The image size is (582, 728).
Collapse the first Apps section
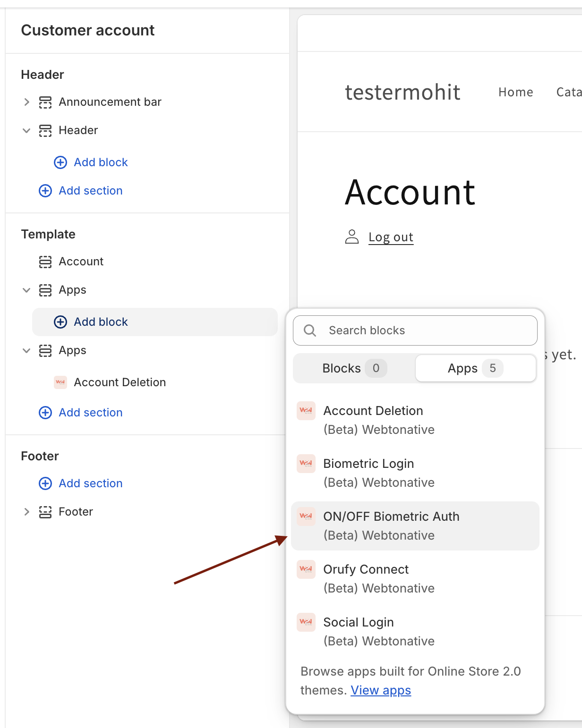(x=26, y=290)
